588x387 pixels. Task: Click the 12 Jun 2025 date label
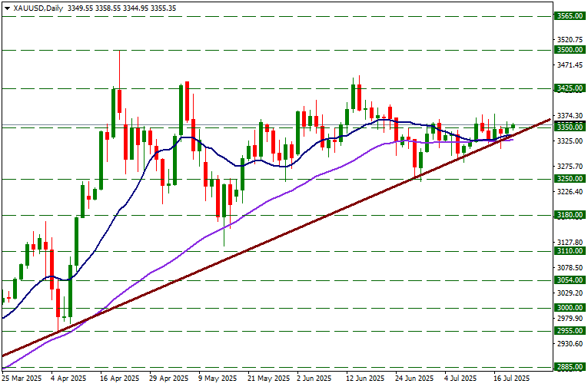[366, 379]
